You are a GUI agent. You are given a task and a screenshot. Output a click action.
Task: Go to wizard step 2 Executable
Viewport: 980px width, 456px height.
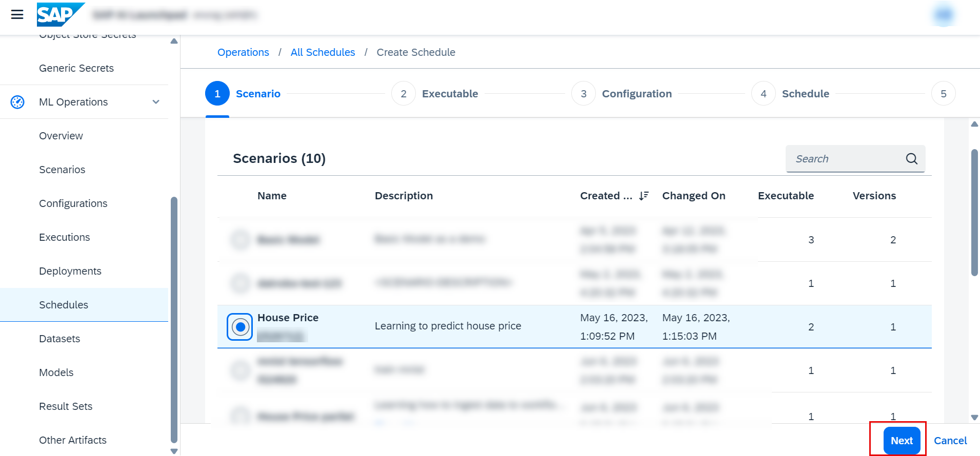pyautogui.click(x=404, y=94)
